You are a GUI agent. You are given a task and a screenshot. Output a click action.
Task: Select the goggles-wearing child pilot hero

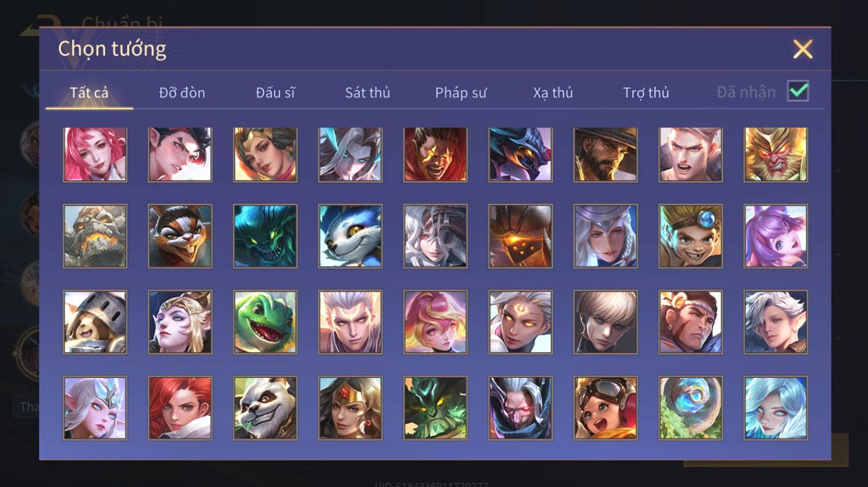point(606,408)
